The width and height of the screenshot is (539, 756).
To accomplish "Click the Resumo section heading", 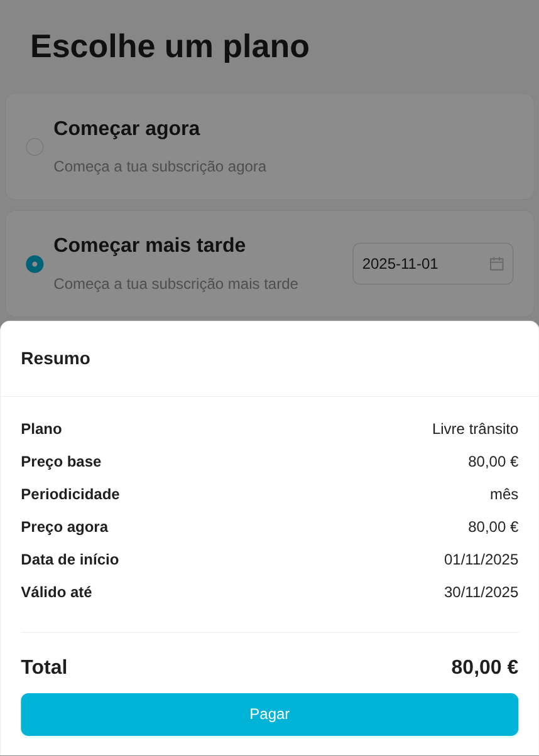I will tap(55, 359).
